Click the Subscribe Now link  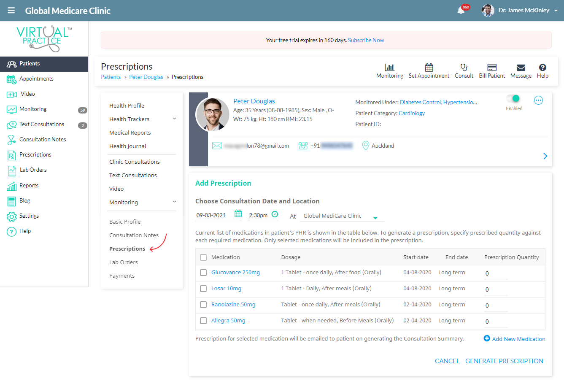click(366, 40)
